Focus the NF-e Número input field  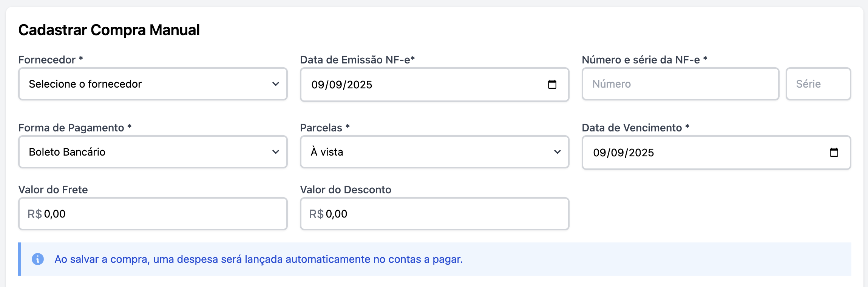[x=680, y=84]
